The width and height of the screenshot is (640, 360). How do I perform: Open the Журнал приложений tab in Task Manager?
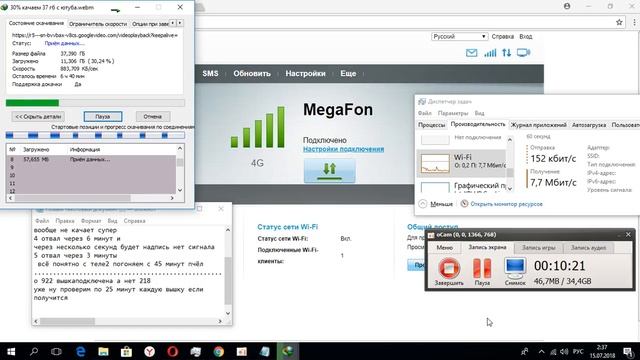click(538, 125)
